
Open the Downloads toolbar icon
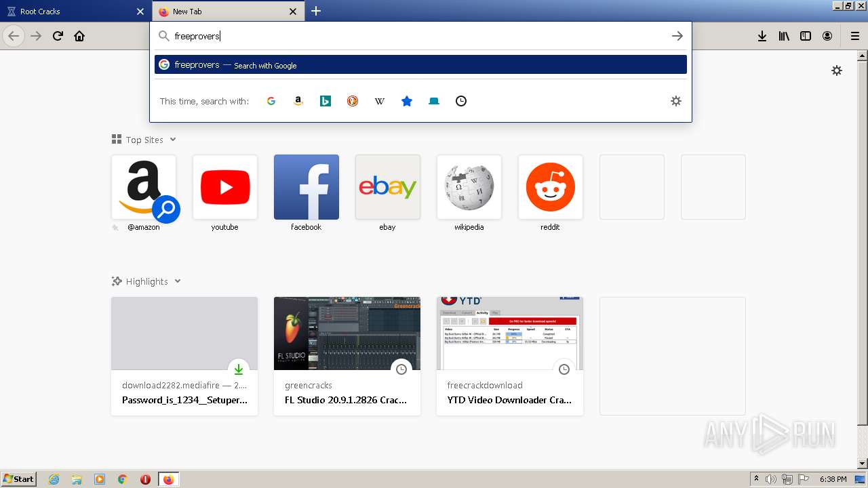[x=762, y=36]
